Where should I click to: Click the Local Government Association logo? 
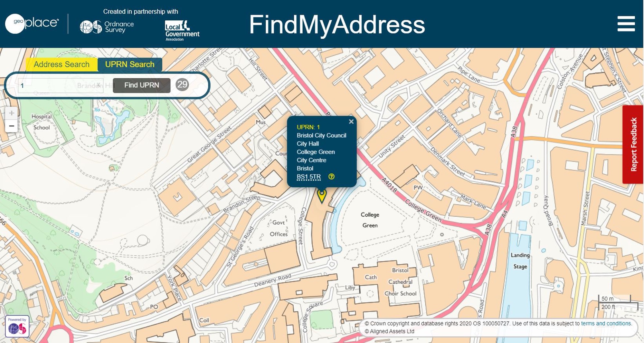182,31
